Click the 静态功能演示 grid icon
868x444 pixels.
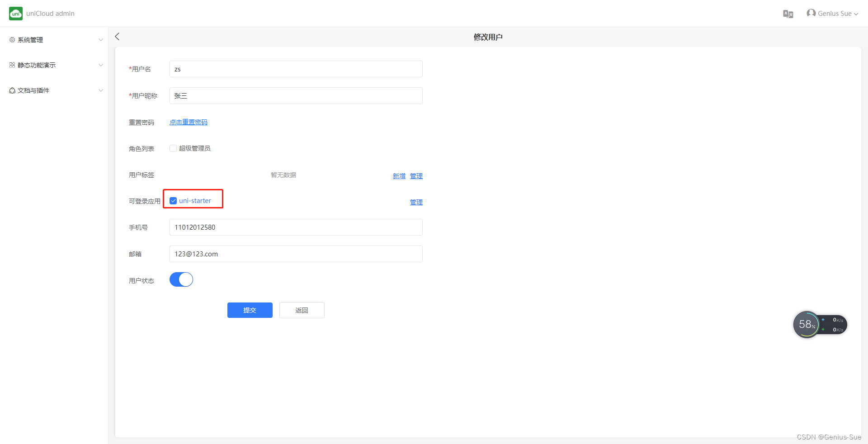(12, 65)
